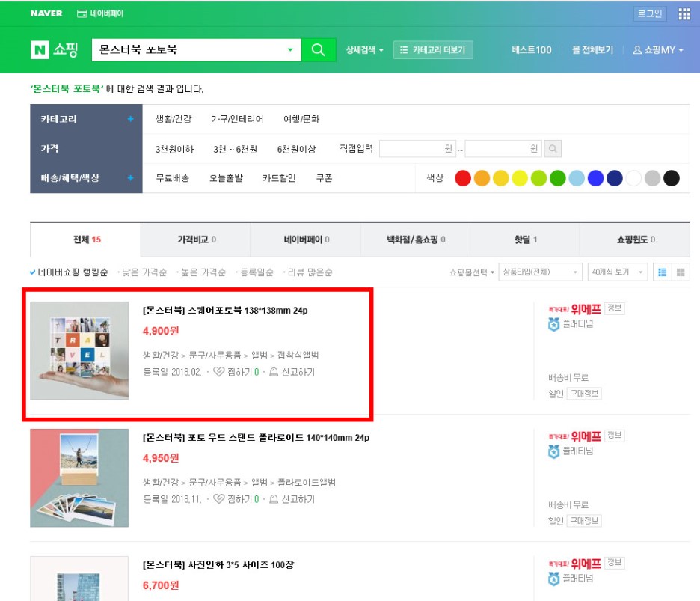
Task: Click the minimum price input field
Action: (x=417, y=149)
